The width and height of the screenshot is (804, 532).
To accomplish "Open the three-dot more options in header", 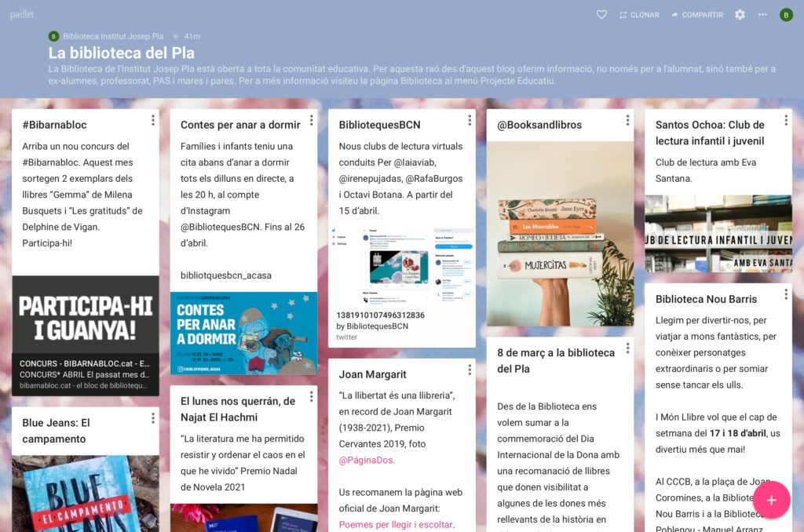I will (x=762, y=15).
